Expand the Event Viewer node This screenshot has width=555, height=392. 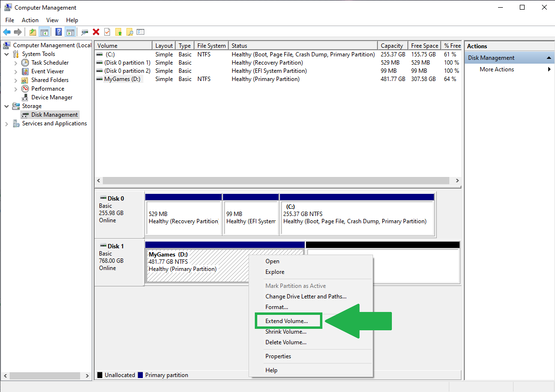[x=15, y=71]
